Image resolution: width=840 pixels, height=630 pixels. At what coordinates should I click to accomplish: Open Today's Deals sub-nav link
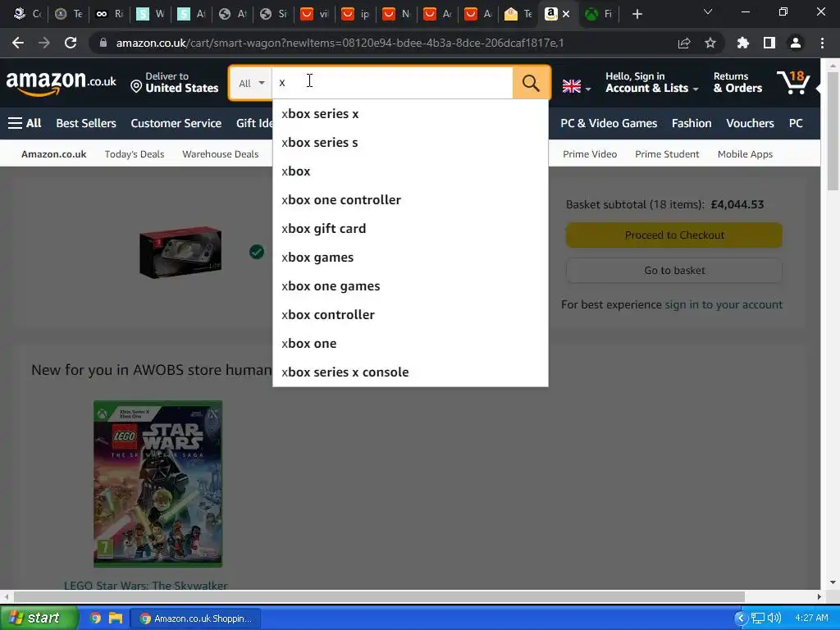click(x=135, y=154)
